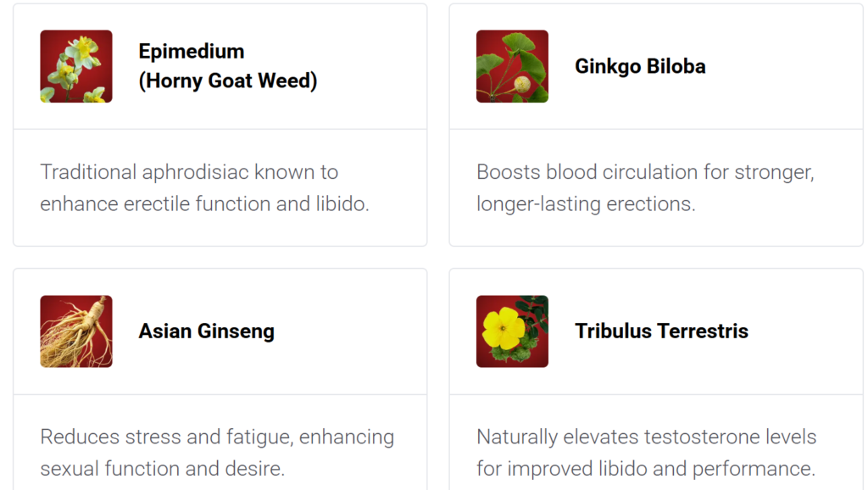Select the Ginkgo Biloba heading
The height and width of the screenshot is (490, 868).
point(640,66)
